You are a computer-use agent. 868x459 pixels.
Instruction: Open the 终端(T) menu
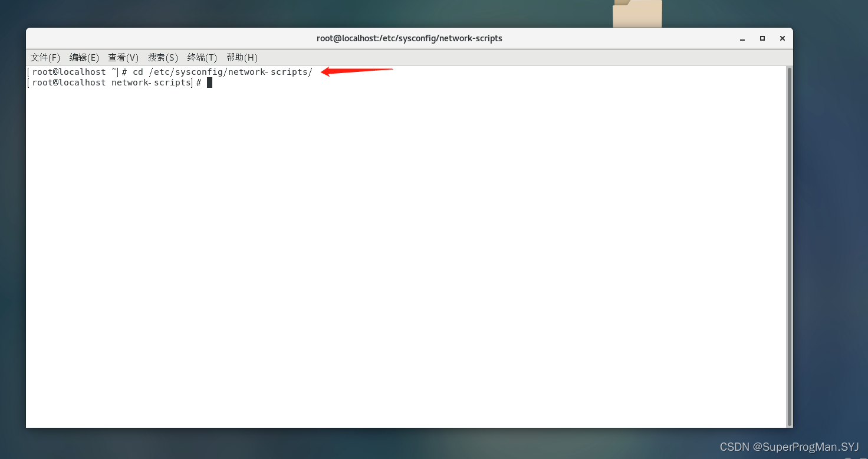(x=202, y=57)
